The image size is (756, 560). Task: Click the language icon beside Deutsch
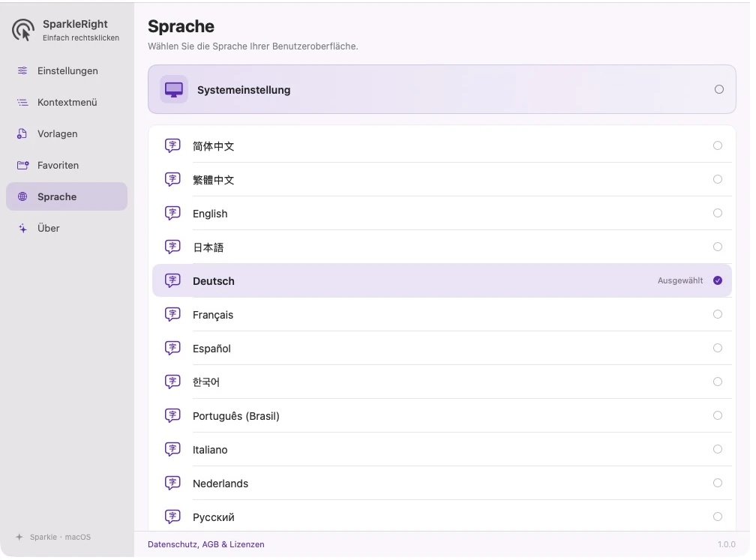coord(172,280)
